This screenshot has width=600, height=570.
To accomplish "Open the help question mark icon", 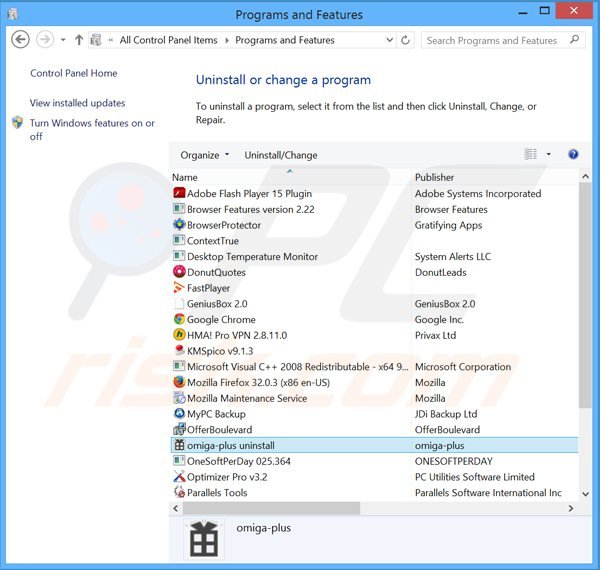I will tap(573, 154).
